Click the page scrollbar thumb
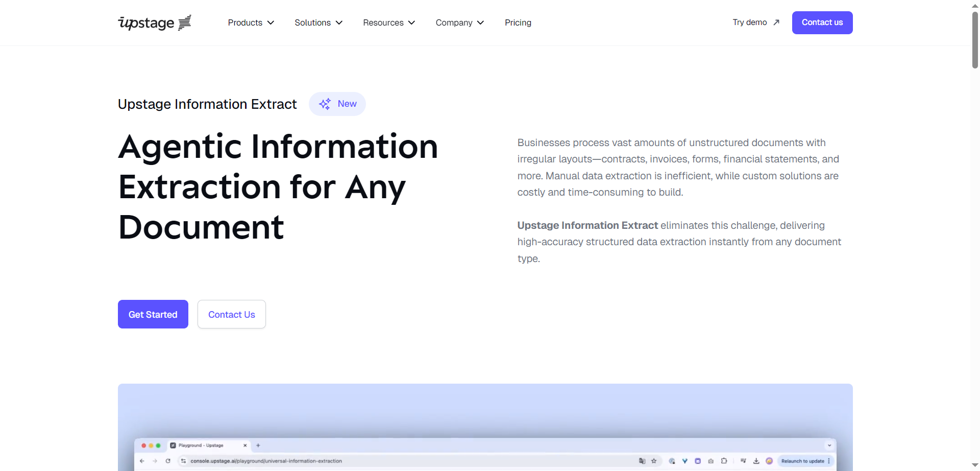Viewport: 980px width, 471px height. tap(975, 40)
